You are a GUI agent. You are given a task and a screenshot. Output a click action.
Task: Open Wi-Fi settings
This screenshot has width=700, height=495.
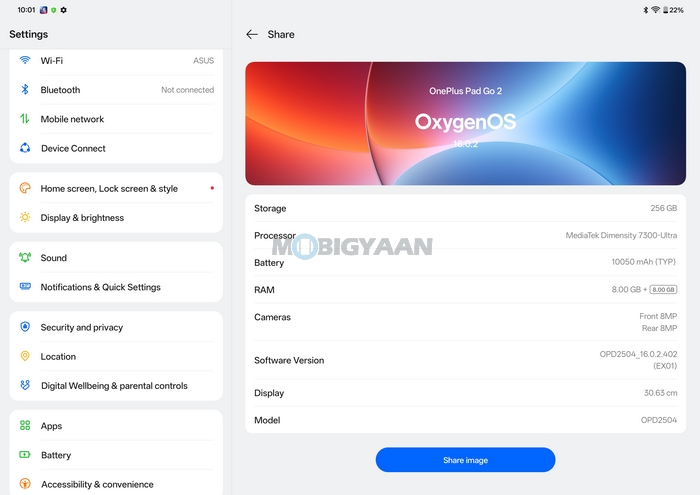(116, 60)
